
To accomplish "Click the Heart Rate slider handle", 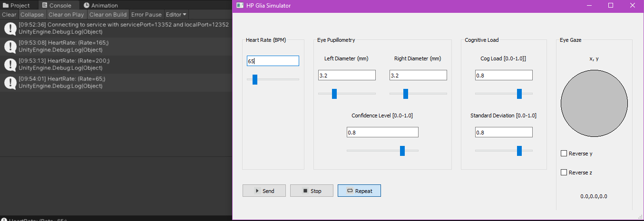I will 255,79.
